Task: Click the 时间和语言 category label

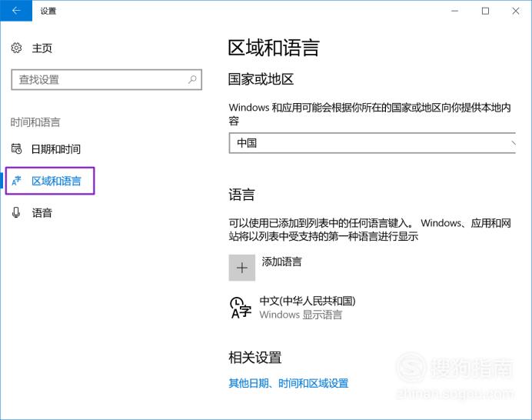Action: [35, 122]
